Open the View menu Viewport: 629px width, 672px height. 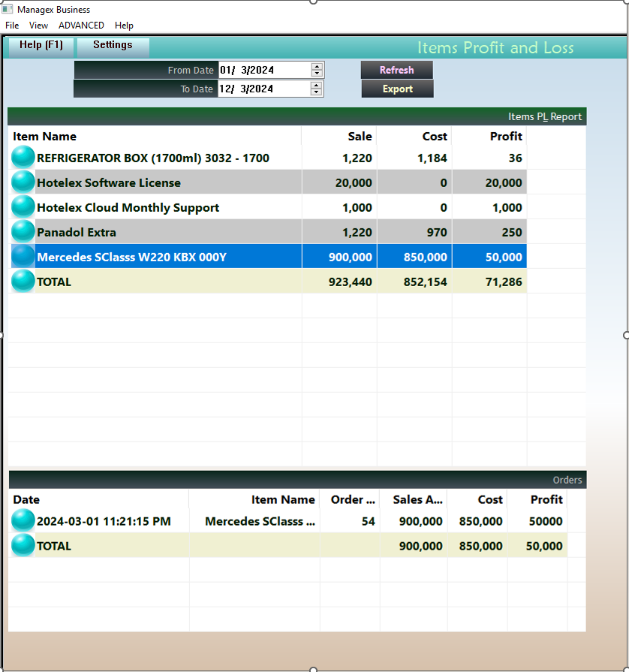click(x=38, y=26)
